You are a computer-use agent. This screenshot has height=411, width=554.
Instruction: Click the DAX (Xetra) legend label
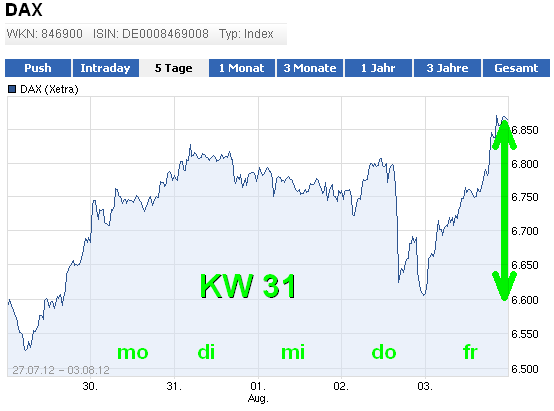coord(49,89)
